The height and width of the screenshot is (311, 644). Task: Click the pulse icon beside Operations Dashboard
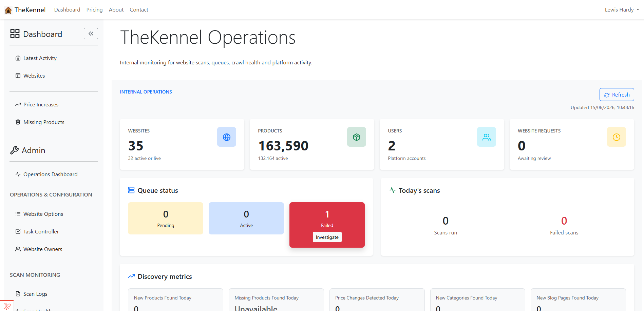[x=18, y=174]
